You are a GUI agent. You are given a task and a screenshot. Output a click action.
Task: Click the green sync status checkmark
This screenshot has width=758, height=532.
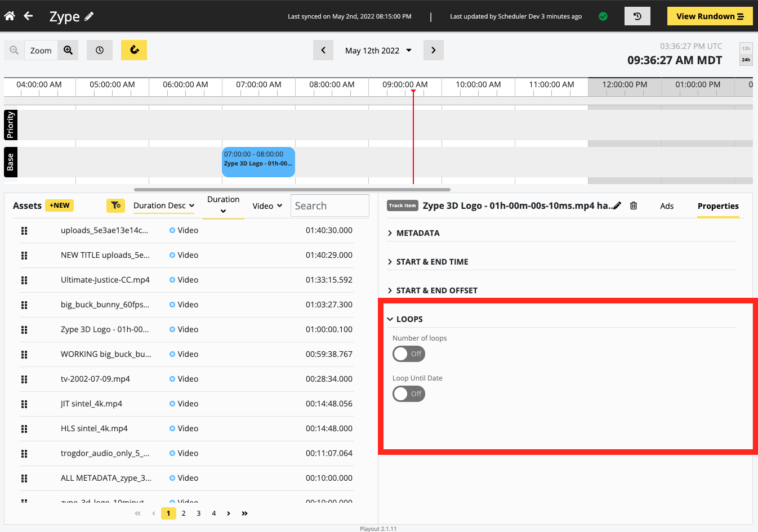(x=603, y=16)
